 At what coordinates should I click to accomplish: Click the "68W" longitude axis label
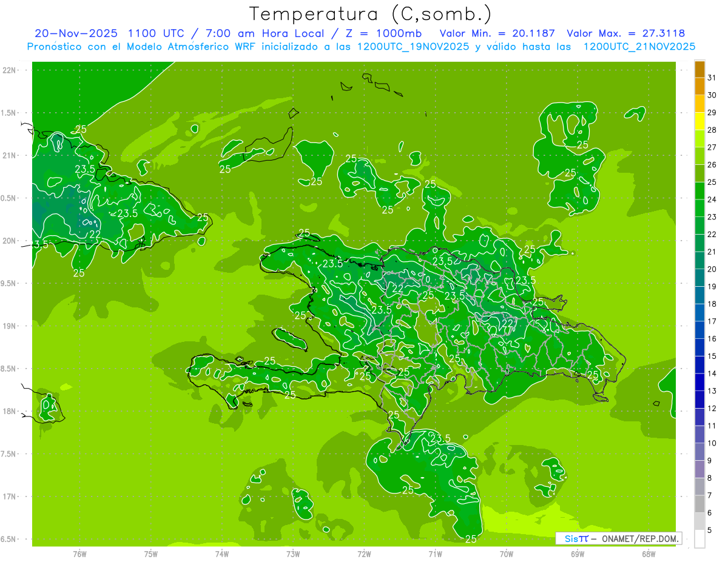tap(649, 554)
